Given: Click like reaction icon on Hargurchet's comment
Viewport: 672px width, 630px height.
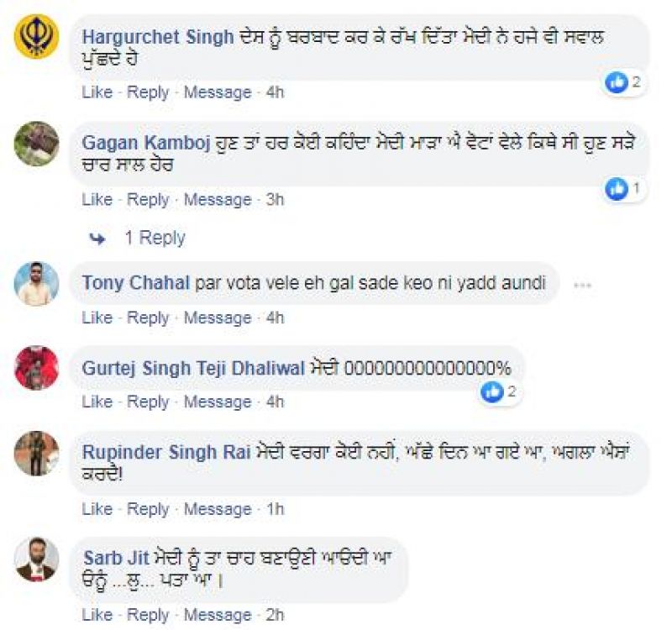Looking at the screenshot, I should (617, 81).
